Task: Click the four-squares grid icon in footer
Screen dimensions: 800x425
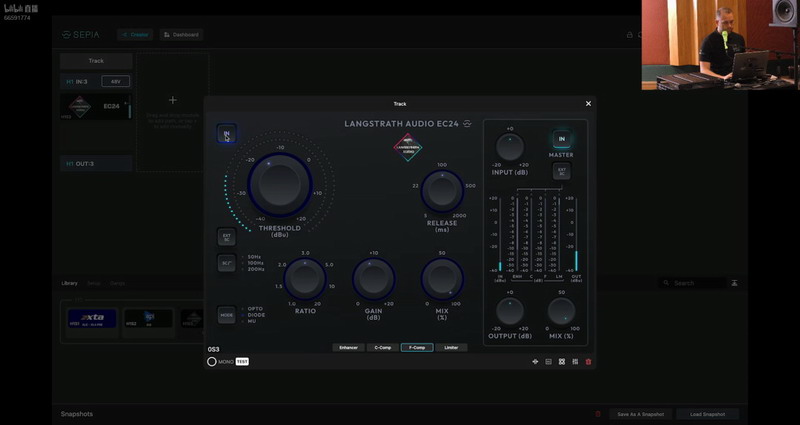Action: pyautogui.click(x=562, y=362)
